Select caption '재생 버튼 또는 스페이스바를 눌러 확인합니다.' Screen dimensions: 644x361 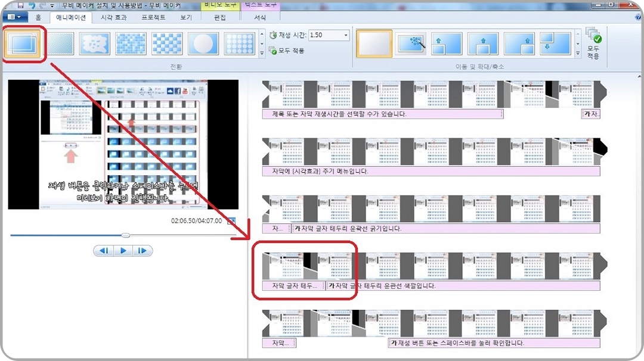pos(494,343)
